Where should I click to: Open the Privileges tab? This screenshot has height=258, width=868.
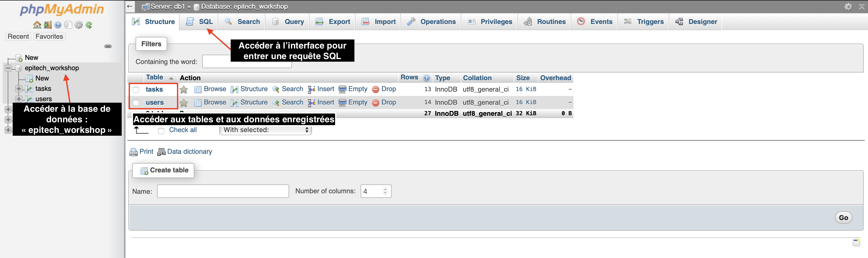pyautogui.click(x=490, y=21)
